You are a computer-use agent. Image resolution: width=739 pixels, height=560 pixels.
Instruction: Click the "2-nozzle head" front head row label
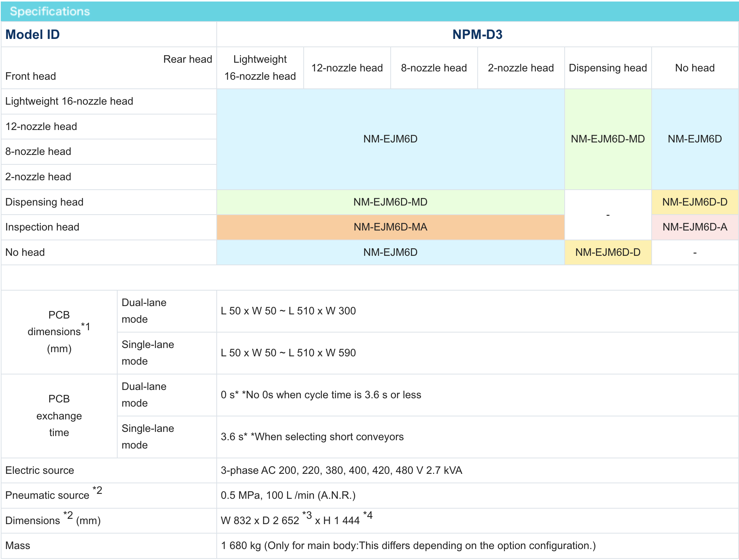pos(38,176)
